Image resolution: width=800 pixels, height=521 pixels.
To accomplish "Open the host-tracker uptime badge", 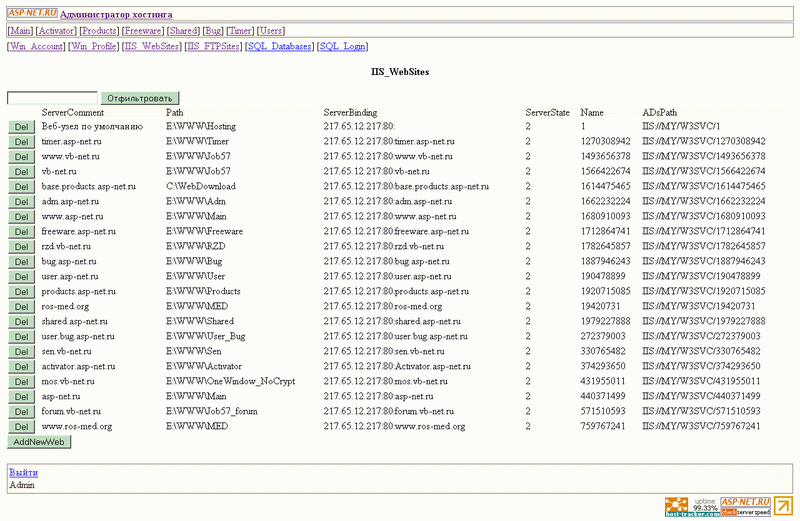I will click(x=692, y=507).
